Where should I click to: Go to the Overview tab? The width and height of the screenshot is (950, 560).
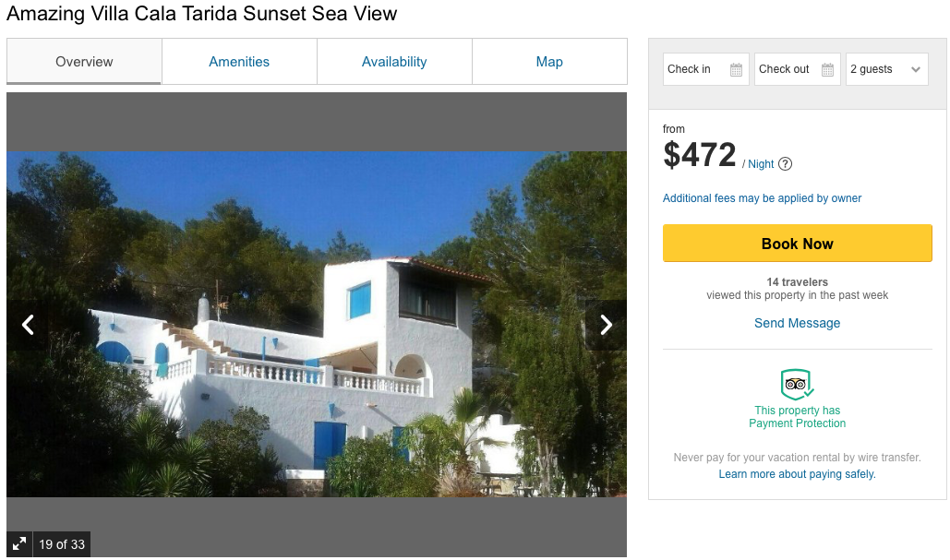84,62
